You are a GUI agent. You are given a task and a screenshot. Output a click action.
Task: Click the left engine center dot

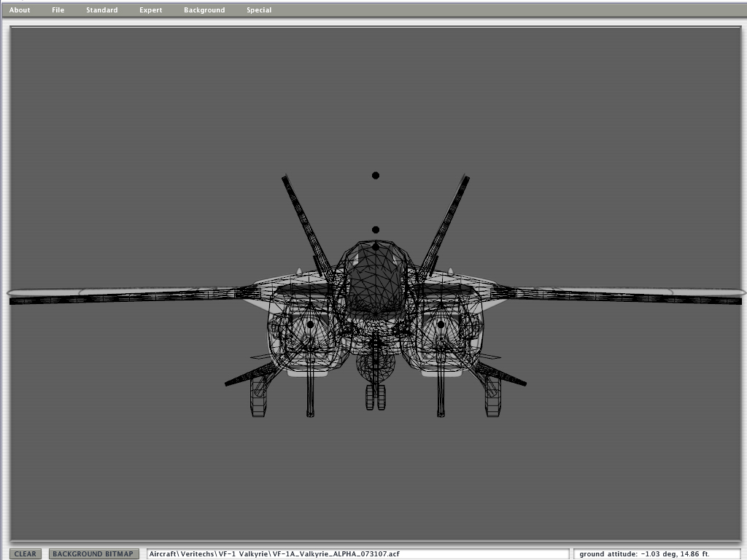tap(310, 324)
